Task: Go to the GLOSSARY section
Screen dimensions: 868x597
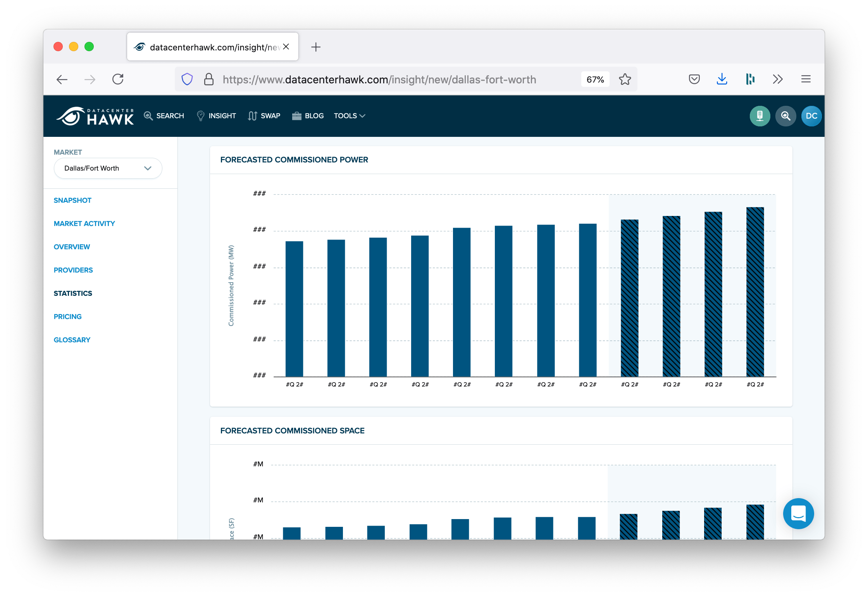Action: point(72,340)
